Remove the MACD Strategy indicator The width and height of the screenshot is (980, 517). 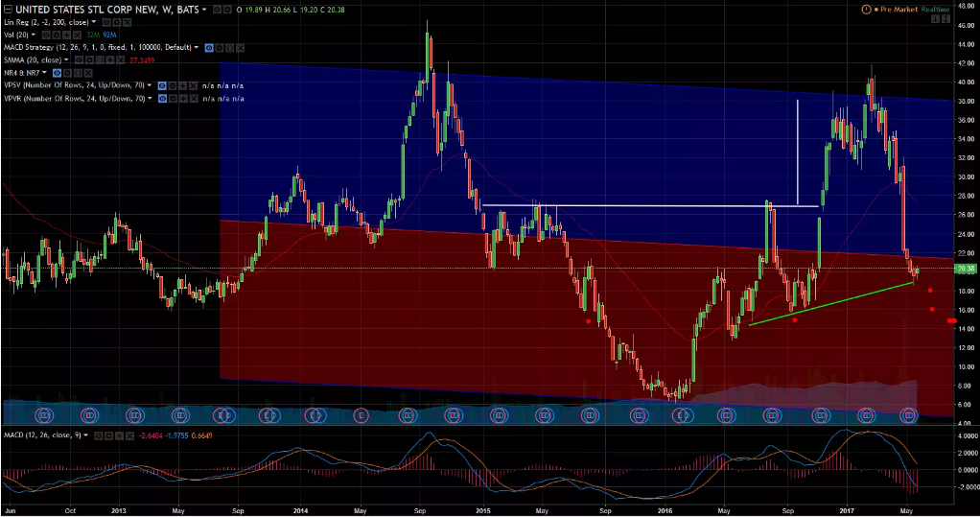point(240,48)
